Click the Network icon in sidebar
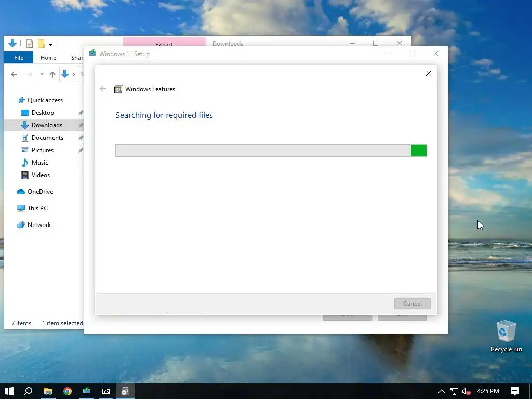 [x=21, y=225]
